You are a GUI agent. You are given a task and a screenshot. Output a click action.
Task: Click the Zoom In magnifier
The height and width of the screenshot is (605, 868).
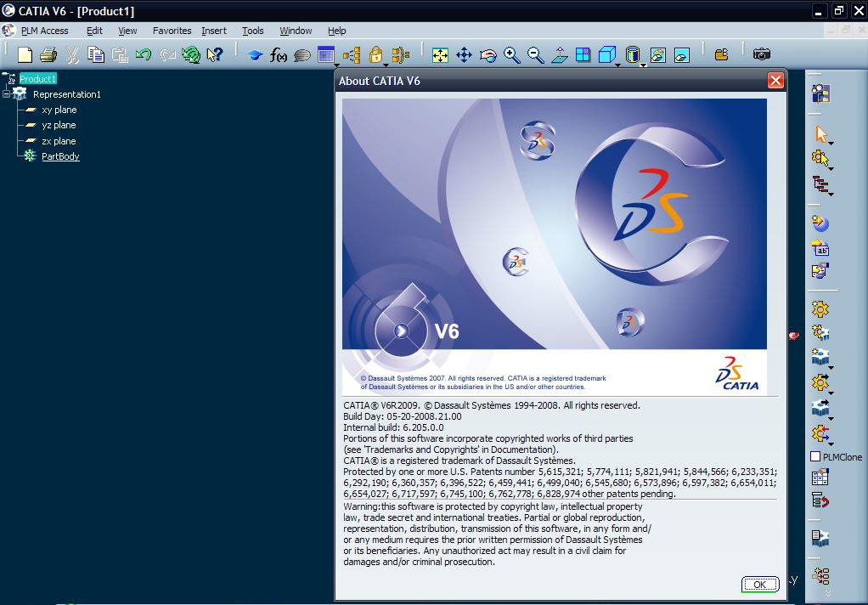pyautogui.click(x=512, y=55)
